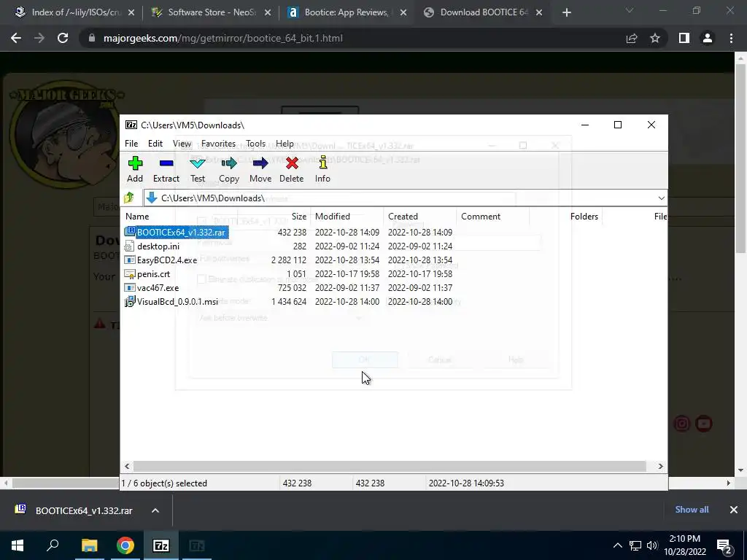This screenshot has height=560, width=747.
Task: Close the downloads bar
Action: click(734, 510)
